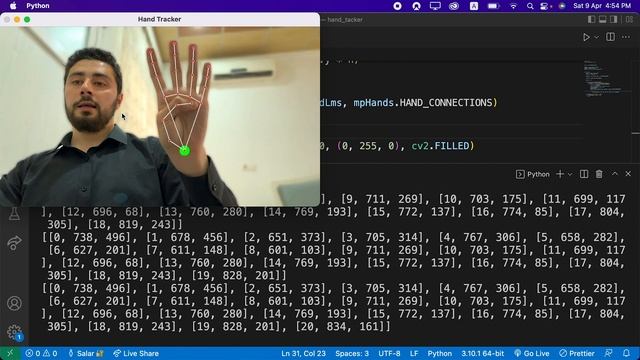The width and height of the screenshot is (640, 360).
Task: Open Creative Cloud menu bar icon
Action: 454,6
